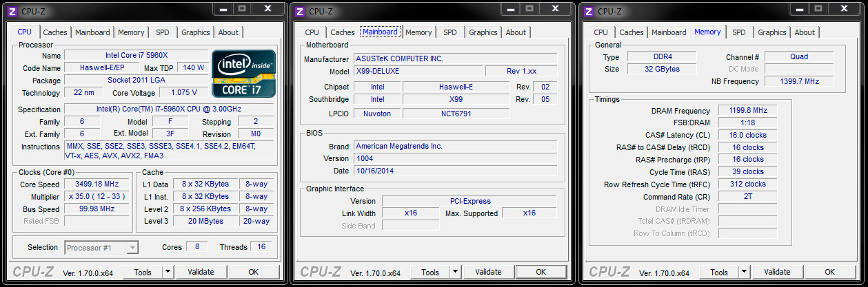The width and height of the screenshot is (868, 287).
Task: Open the Graphics tab in the CPU window
Action: click(x=196, y=32)
